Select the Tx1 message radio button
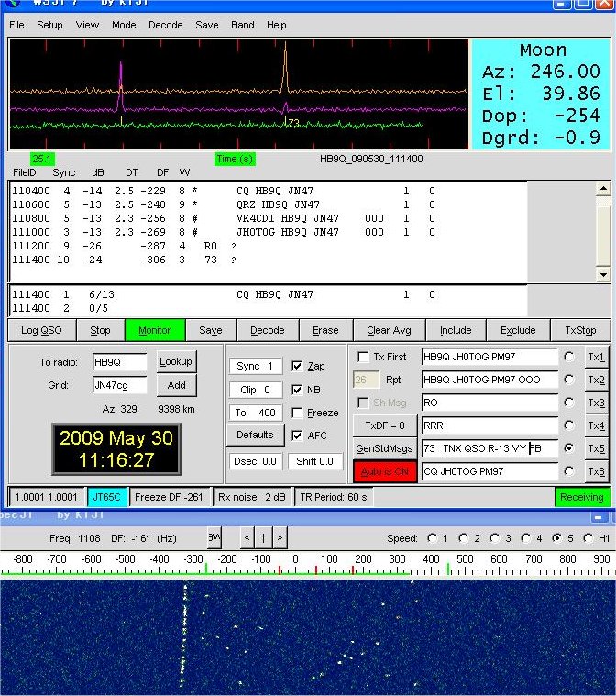 click(x=569, y=357)
